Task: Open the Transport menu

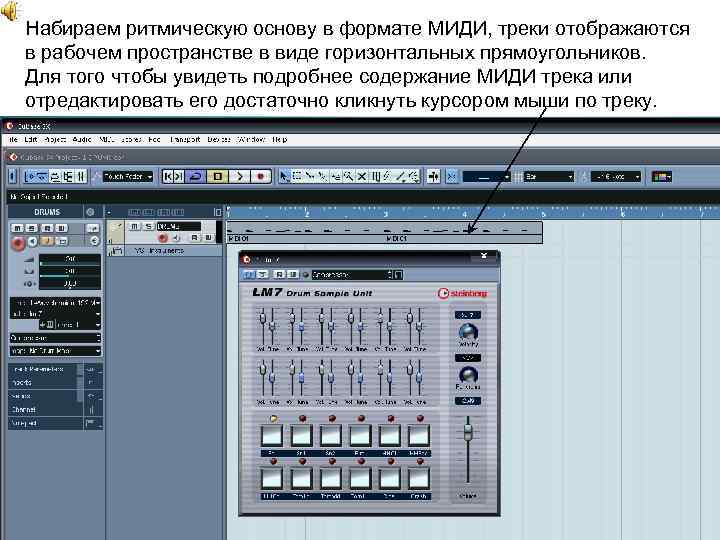Action: coord(185,140)
